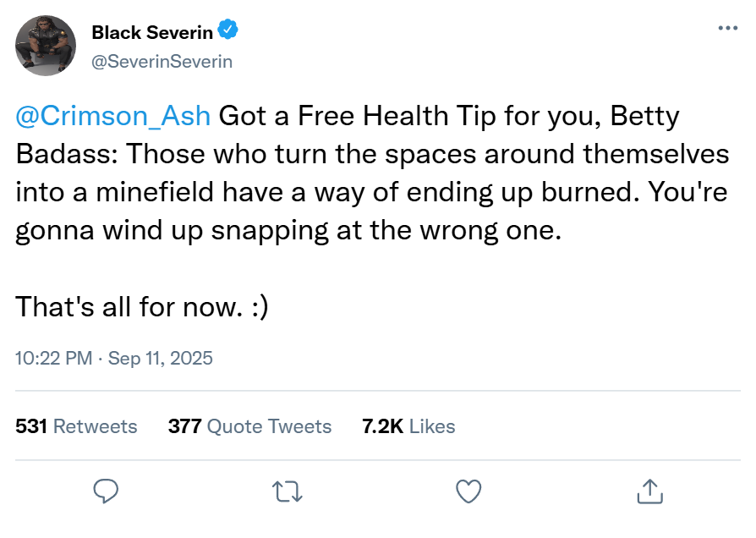The width and height of the screenshot is (756, 538).
Task: Click the Sep 11, 2025 date
Action: (x=160, y=358)
